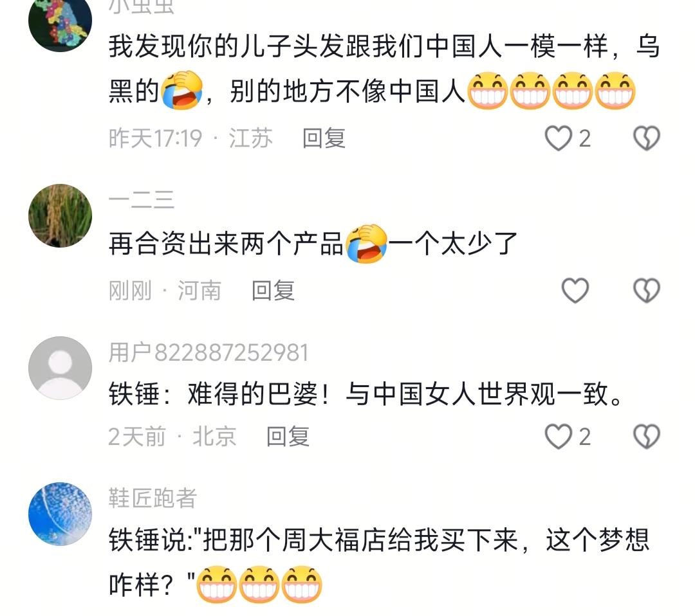Open 一二三 rice plant avatar
The height and width of the screenshot is (616, 695).
pos(60,215)
